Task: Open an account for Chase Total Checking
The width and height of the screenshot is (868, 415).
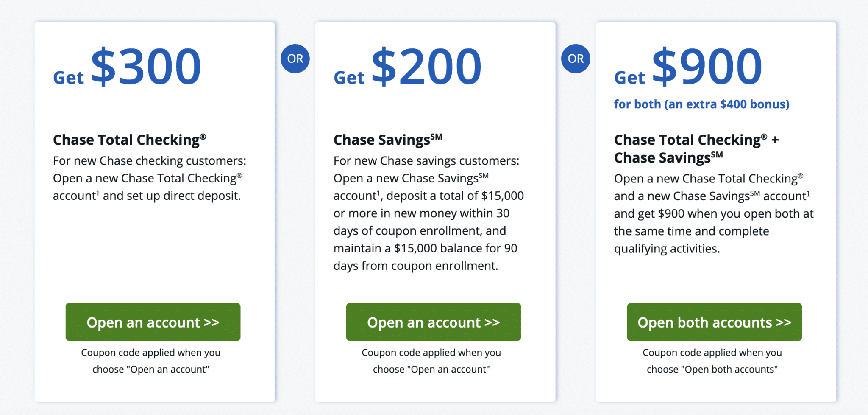Action: click(153, 322)
